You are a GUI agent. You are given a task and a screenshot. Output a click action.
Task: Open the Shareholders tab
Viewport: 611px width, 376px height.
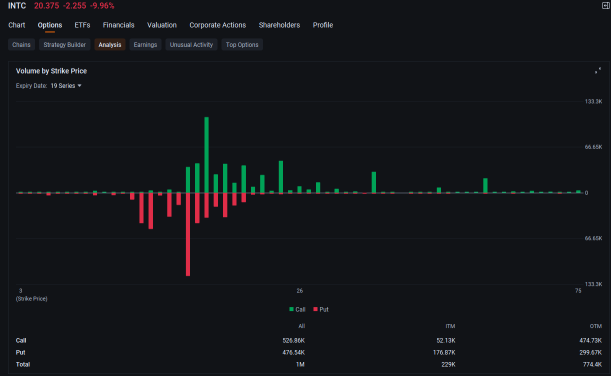279,25
